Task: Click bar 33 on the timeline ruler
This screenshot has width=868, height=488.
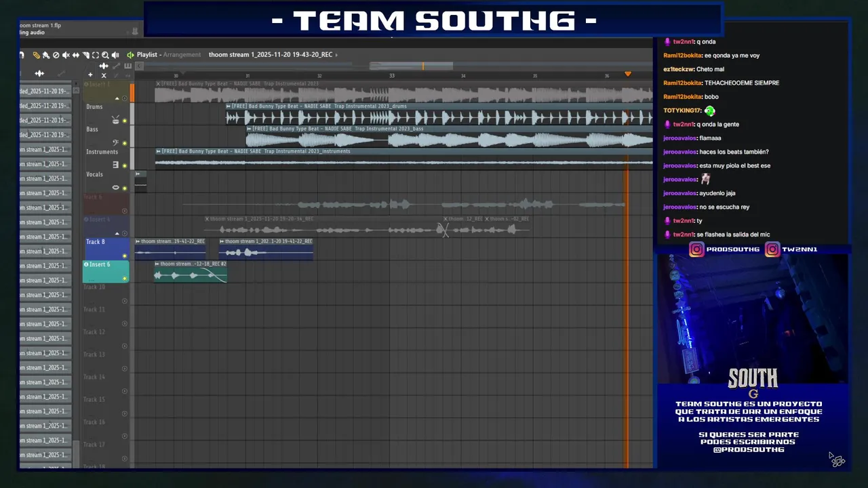Action: click(x=391, y=75)
